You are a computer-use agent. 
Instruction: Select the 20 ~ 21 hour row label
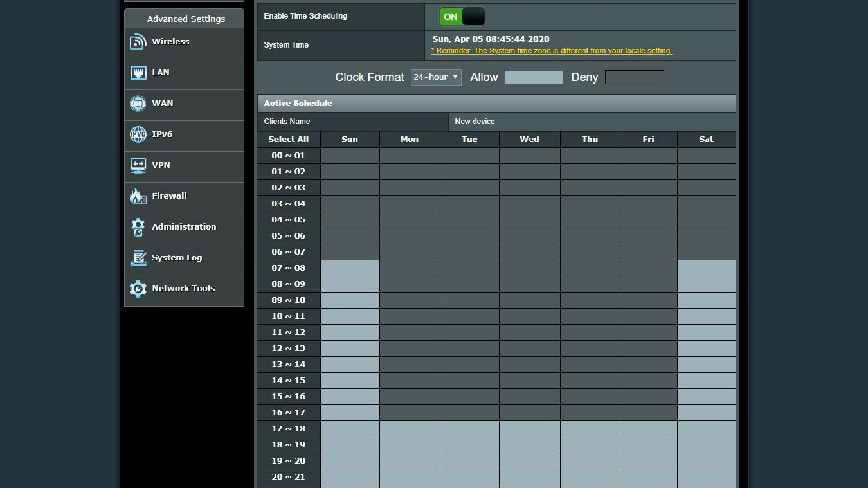pyautogui.click(x=288, y=477)
